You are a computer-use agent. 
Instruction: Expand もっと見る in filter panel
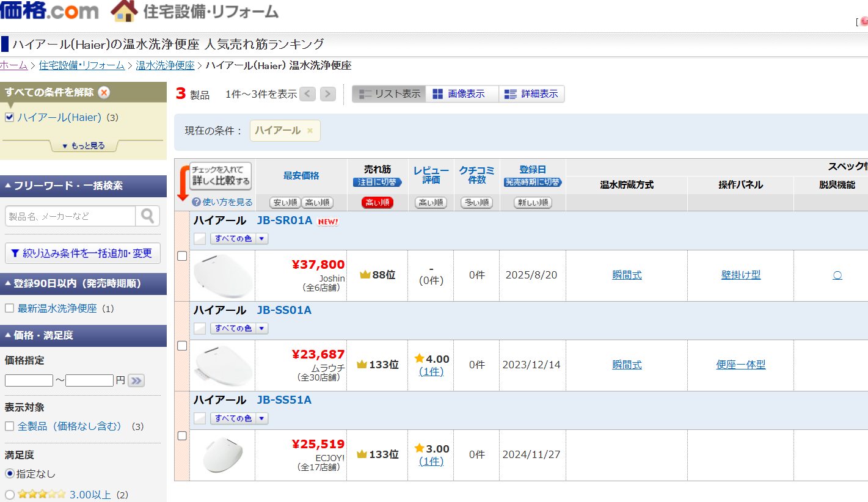pyautogui.click(x=83, y=146)
